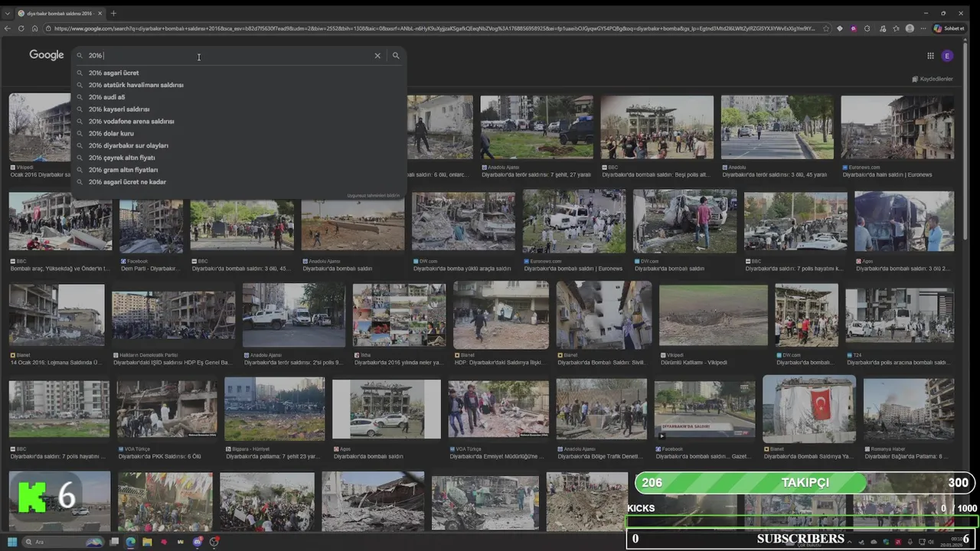The height and width of the screenshot is (551, 980).
Task: Select suggestion 2016 kayseri saldırısı
Action: (237, 109)
